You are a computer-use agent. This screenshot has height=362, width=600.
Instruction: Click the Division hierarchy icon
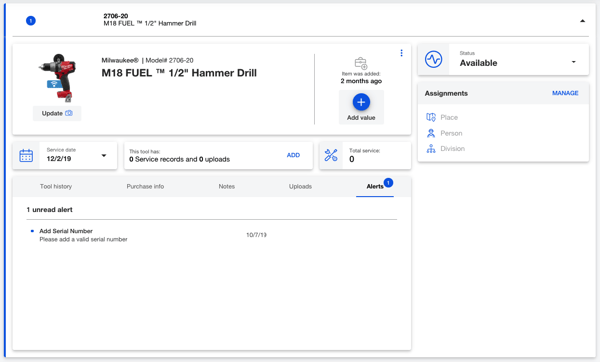pyautogui.click(x=431, y=148)
